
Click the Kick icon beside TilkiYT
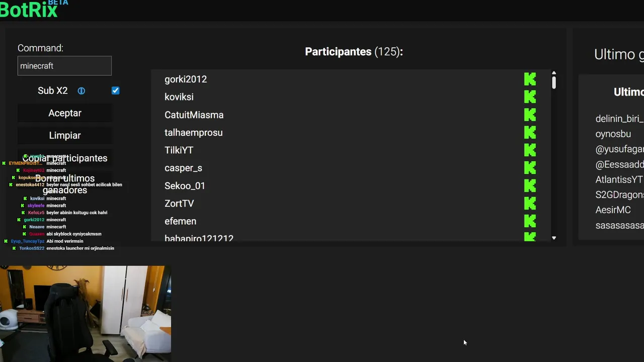[x=530, y=150]
